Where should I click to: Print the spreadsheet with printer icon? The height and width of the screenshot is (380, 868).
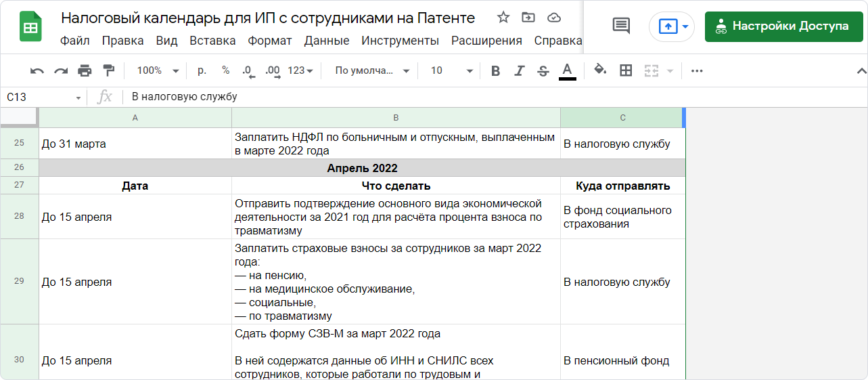click(85, 70)
